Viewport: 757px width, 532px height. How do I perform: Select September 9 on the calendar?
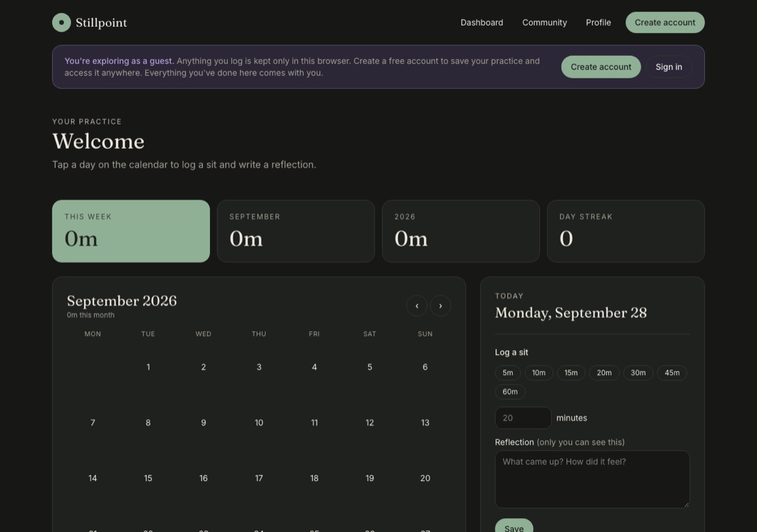point(203,423)
